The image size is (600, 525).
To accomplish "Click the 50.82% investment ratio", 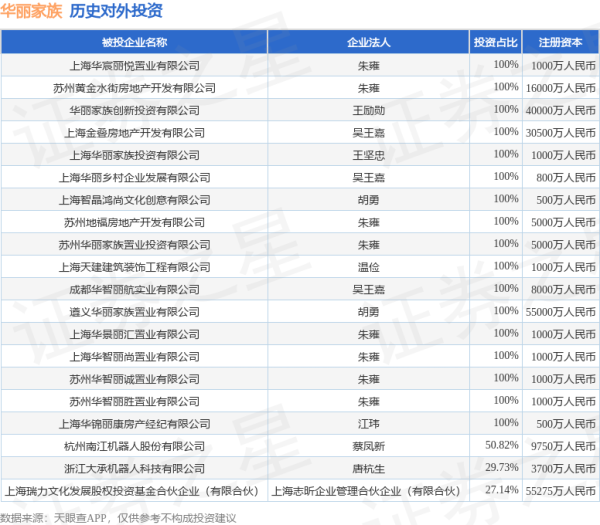I will [x=502, y=445].
